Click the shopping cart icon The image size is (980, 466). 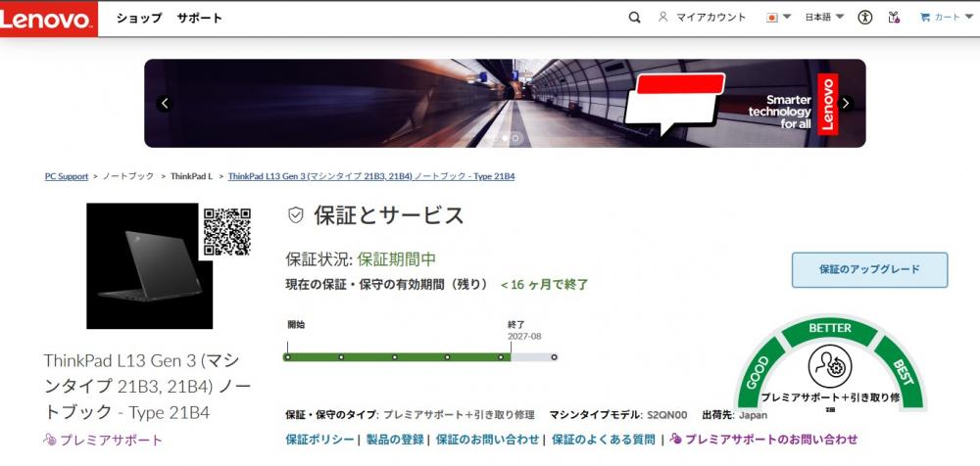tap(924, 18)
